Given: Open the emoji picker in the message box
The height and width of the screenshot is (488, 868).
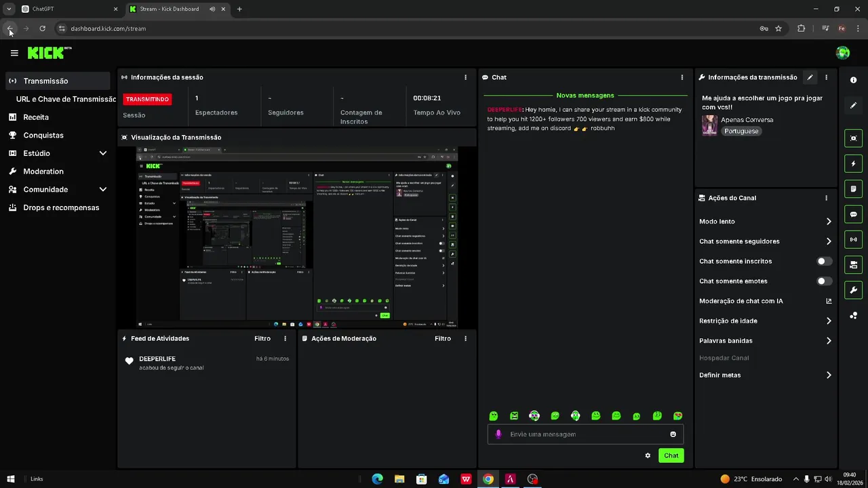Looking at the screenshot, I should 673,434.
